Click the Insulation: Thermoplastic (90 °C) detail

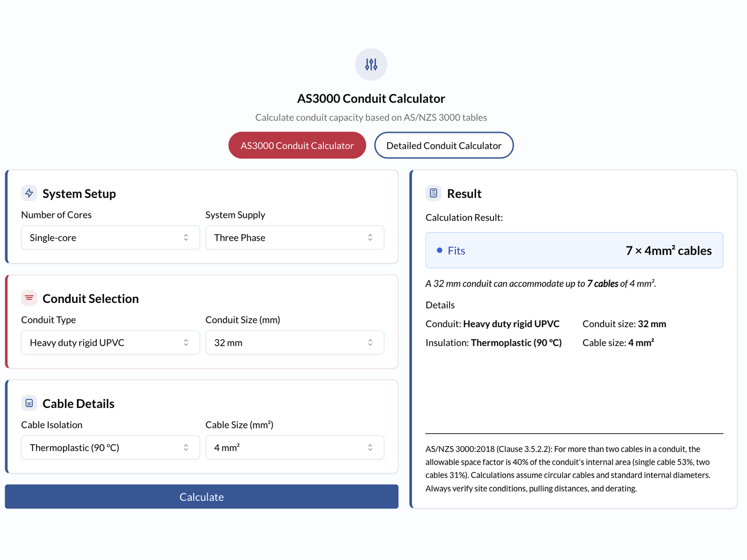click(493, 343)
